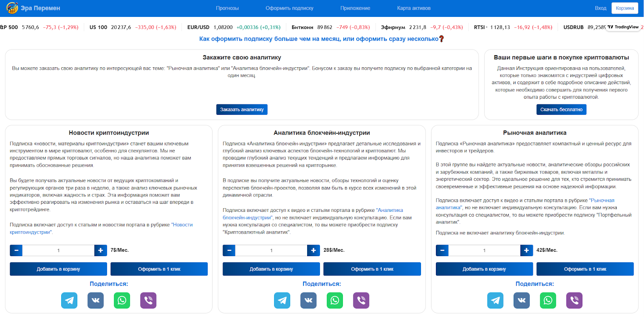Viewport: 644px width, 317px height.
Task: Share Рыночная аналитика via VK icon
Action: 521,300
